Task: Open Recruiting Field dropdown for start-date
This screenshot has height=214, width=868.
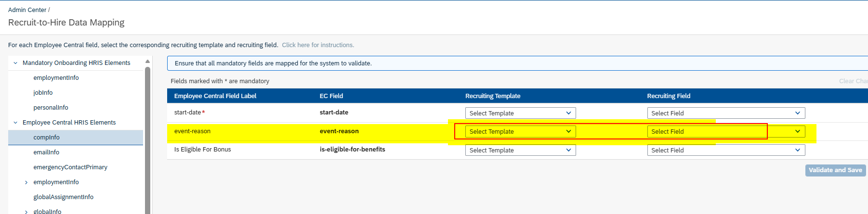Action: (725, 113)
